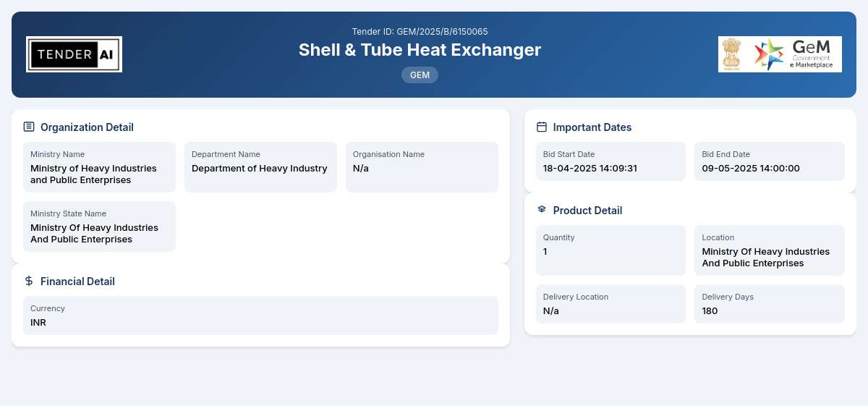This screenshot has width=868, height=406.
Task: Click the Quantity field card
Action: [610, 250]
